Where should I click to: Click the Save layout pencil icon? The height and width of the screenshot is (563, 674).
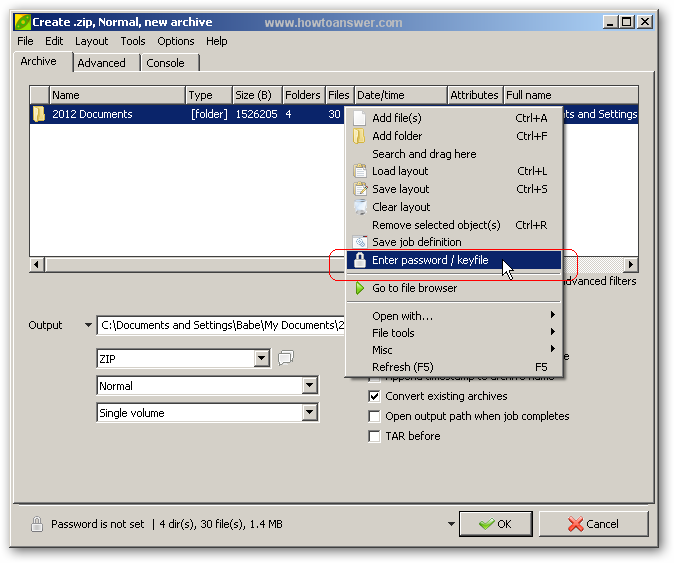[360, 189]
